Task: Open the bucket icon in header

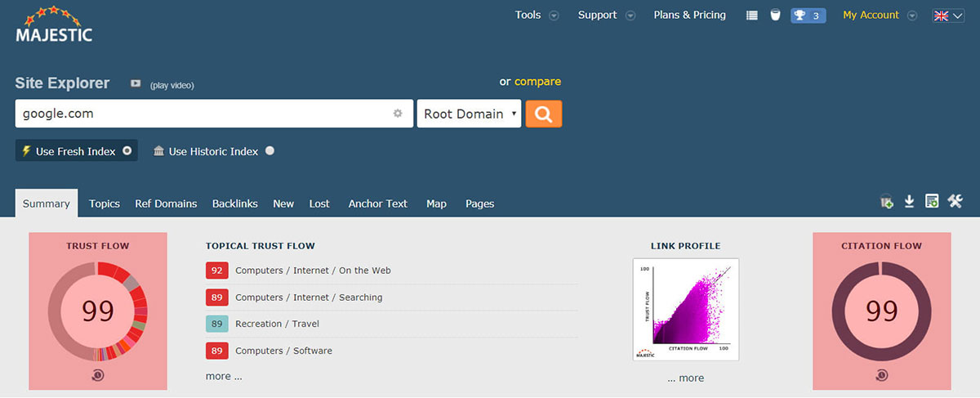Action: click(x=775, y=16)
